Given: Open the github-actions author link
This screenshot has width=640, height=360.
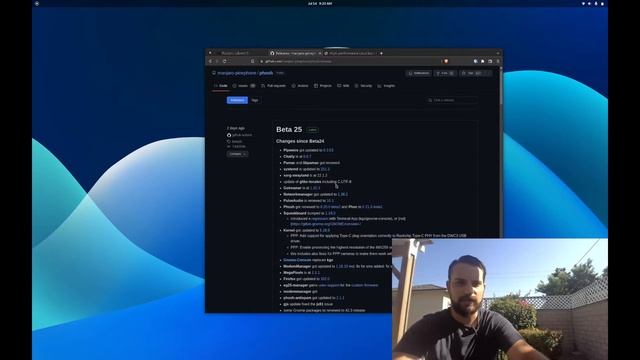Looking at the screenshot, I should click(x=242, y=135).
